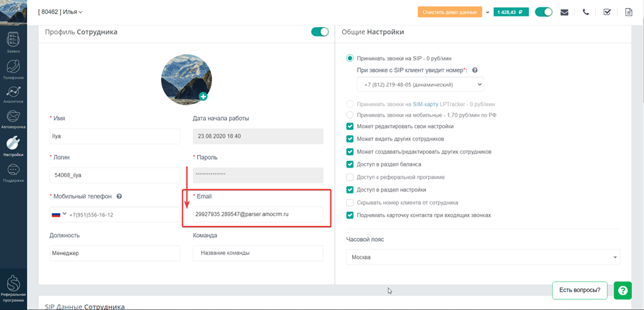Click the account avatar at top-left corner

(13, 12)
